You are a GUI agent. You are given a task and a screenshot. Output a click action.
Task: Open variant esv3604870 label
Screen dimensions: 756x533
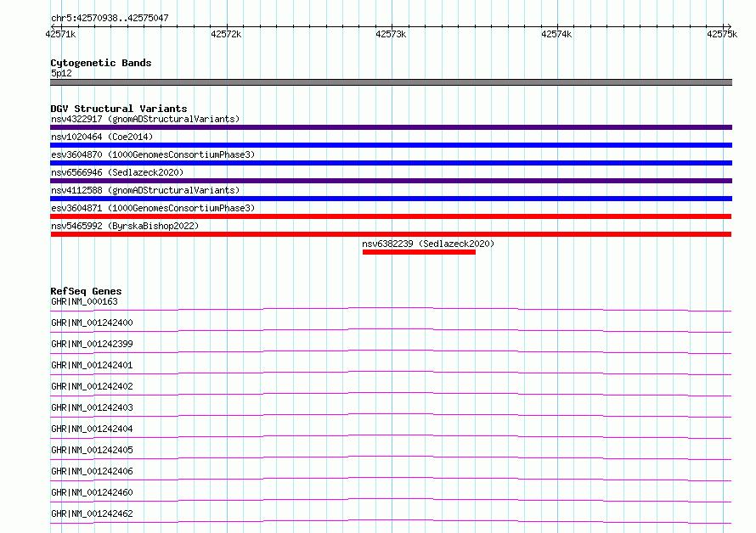click(x=153, y=154)
